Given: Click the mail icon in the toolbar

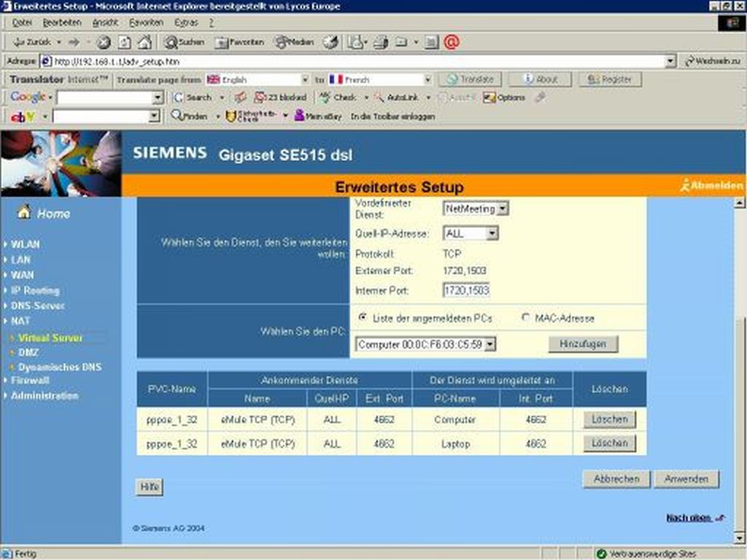Looking at the screenshot, I should click(x=355, y=42).
